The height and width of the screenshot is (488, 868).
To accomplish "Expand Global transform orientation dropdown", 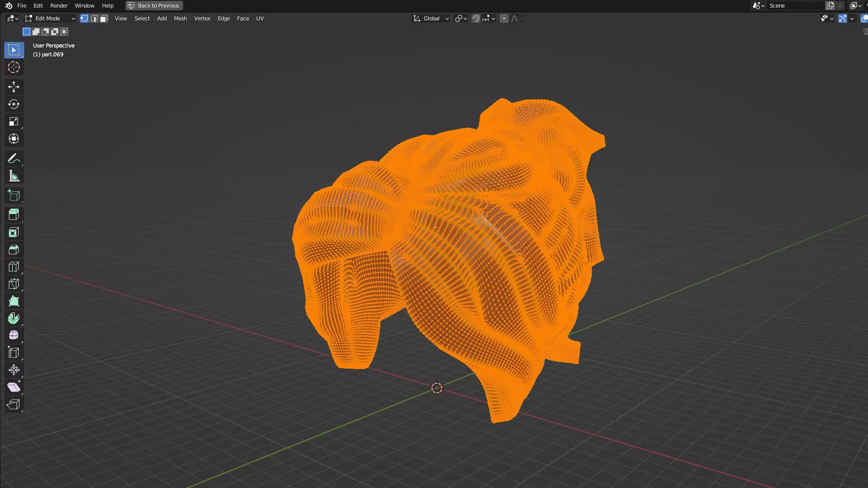I will coord(431,19).
